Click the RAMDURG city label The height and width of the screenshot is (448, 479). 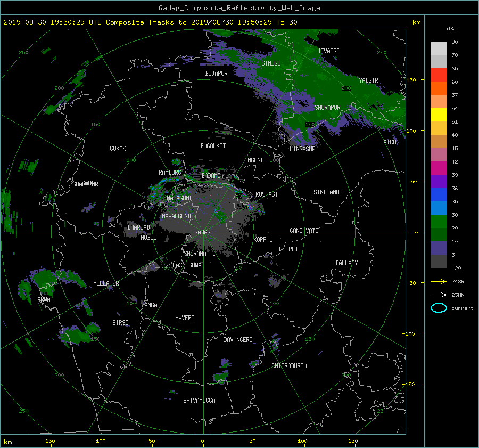170,173
